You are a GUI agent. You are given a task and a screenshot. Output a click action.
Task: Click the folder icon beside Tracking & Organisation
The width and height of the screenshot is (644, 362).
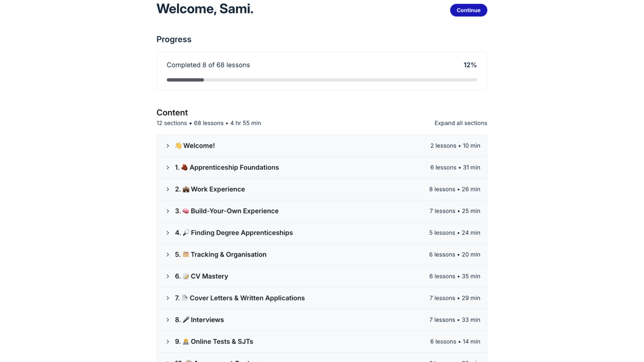click(186, 254)
